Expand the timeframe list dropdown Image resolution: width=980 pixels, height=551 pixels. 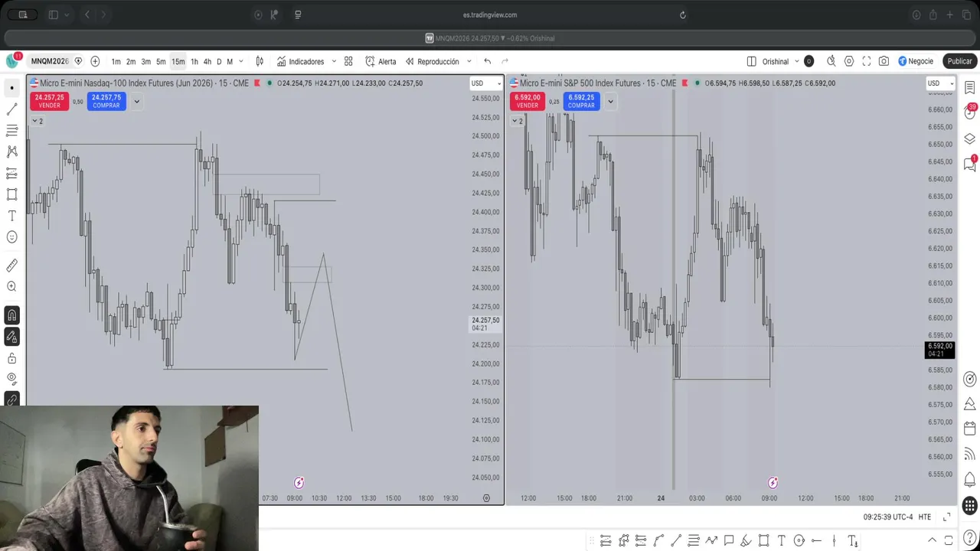tap(241, 61)
